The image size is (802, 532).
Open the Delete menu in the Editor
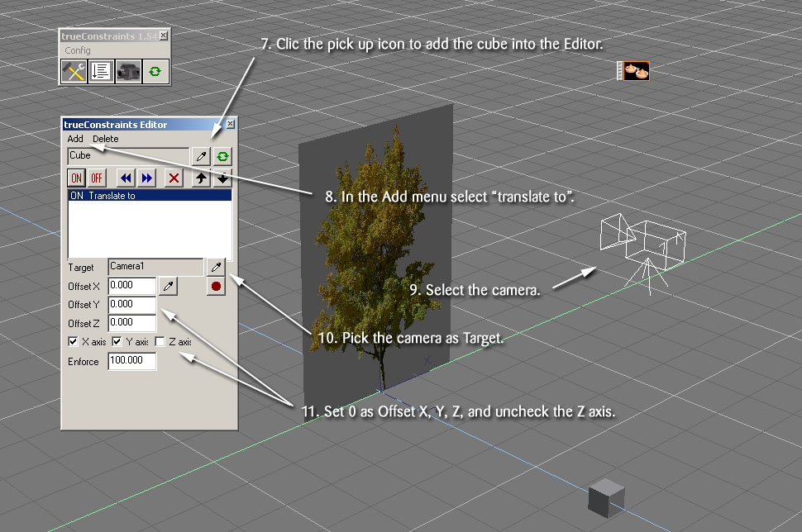(x=105, y=139)
